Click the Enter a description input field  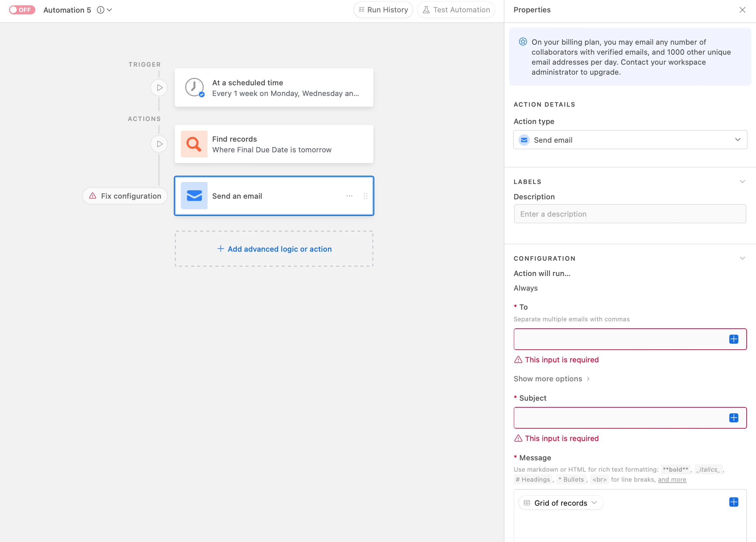click(630, 214)
